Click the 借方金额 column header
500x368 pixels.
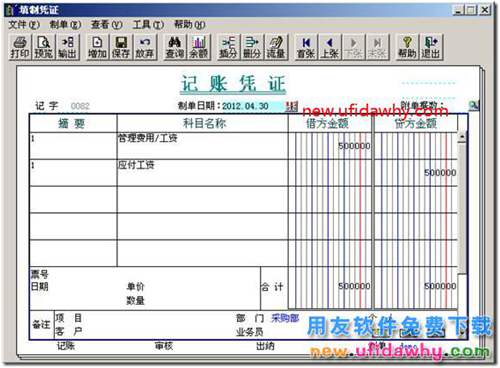(x=330, y=123)
